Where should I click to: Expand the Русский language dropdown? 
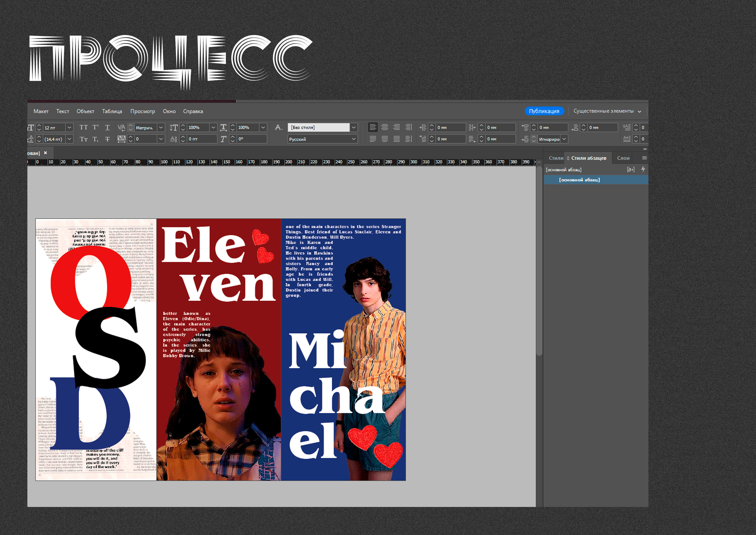coord(354,139)
